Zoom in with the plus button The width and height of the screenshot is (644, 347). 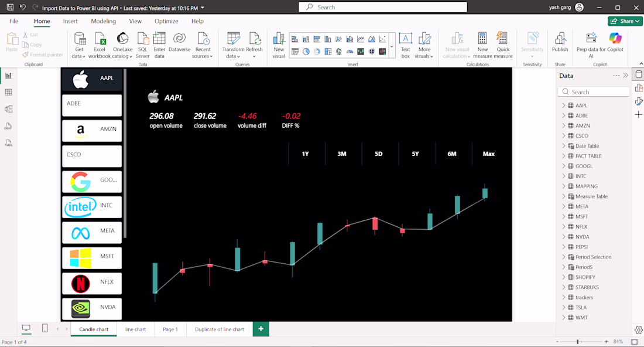(606, 342)
